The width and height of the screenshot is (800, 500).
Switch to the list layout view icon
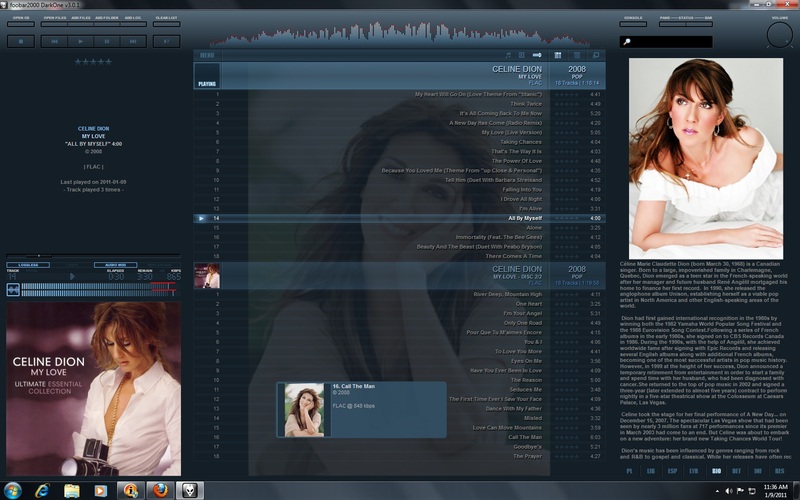[x=577, y=55]
